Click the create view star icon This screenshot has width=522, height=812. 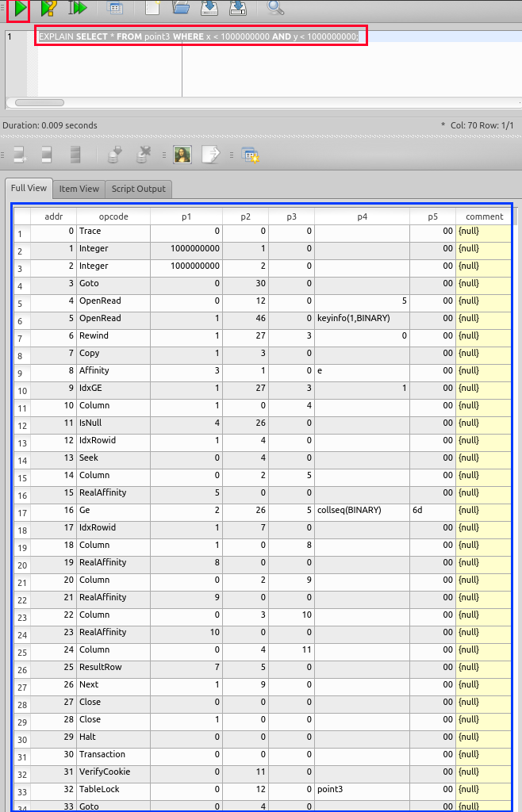pos(251,155)
